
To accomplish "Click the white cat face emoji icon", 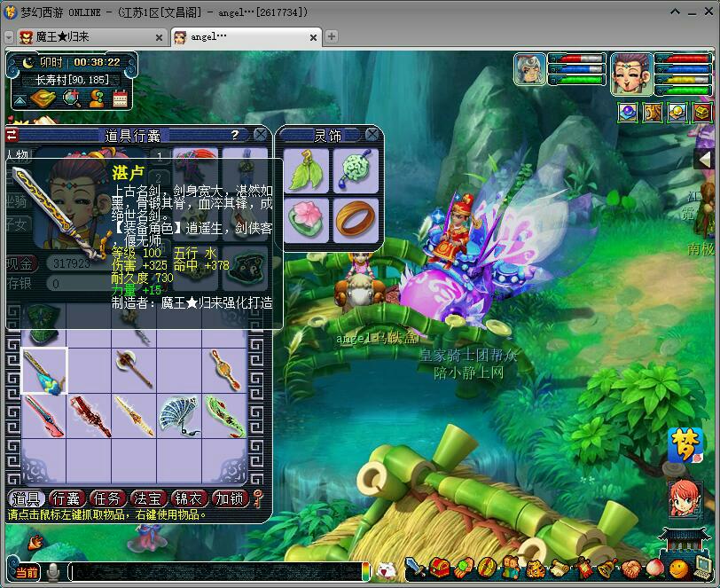I will point(387,570).
